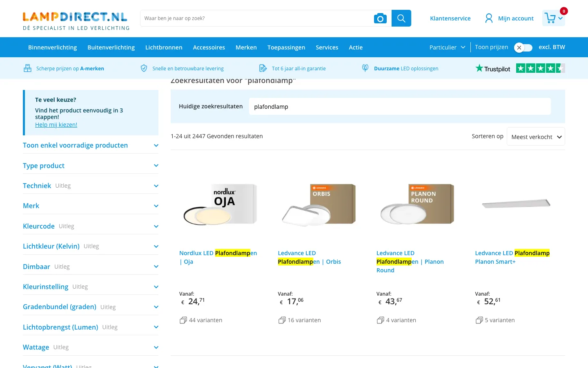This screenshot has width=588, height=368.
Task: Click the 44 varianten text
Action: point(205,320)
